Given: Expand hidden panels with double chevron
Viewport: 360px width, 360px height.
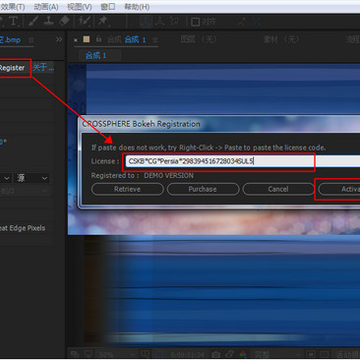Looking at the screenshot, I should [x=59, y=39].
